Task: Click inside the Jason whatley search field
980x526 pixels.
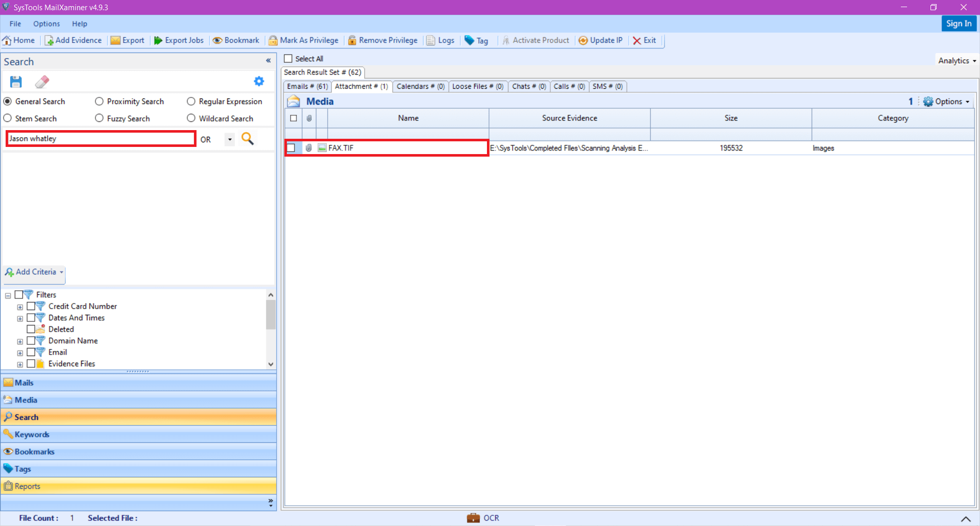Action: [100, 138]
